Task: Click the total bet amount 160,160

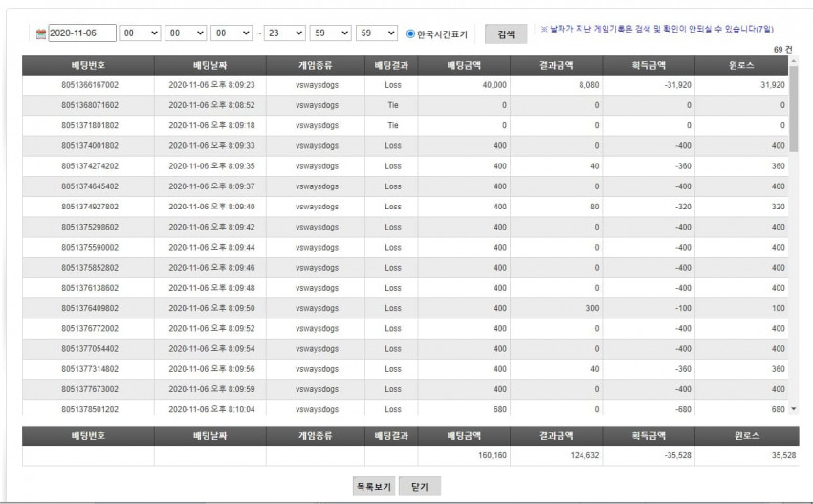Action: [x=493, y=455]
